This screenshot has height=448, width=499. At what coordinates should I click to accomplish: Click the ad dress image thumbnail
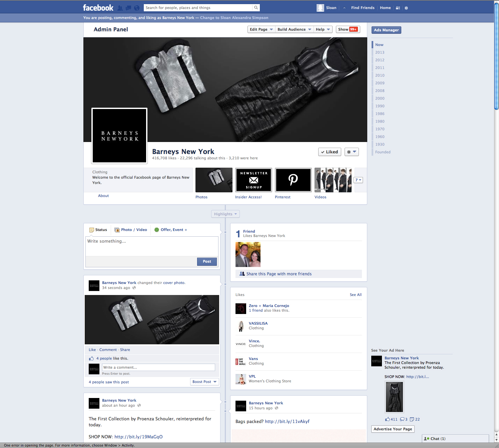[394, 397]
